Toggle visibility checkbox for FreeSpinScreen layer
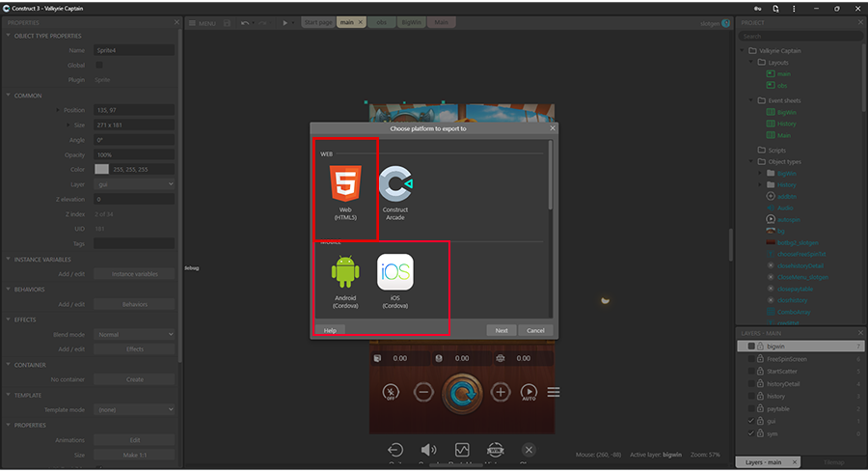Viewport: 868px width, 472px height. 751,358
